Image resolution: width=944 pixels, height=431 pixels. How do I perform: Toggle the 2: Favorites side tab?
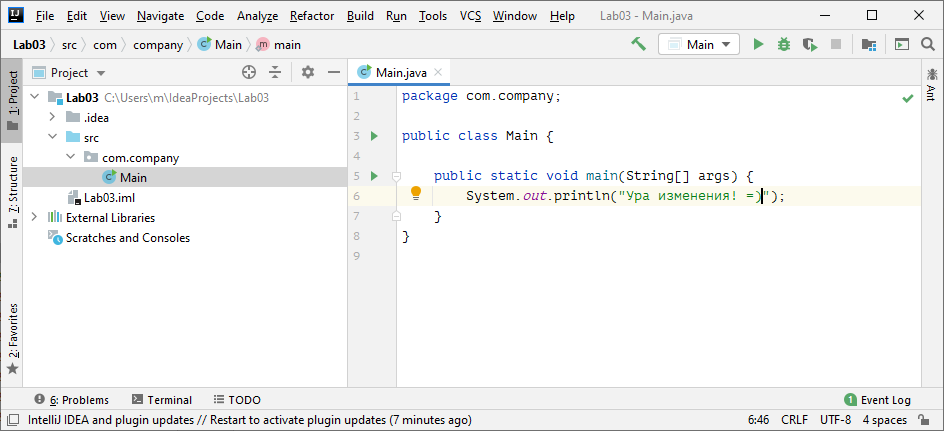pos(12,339)
